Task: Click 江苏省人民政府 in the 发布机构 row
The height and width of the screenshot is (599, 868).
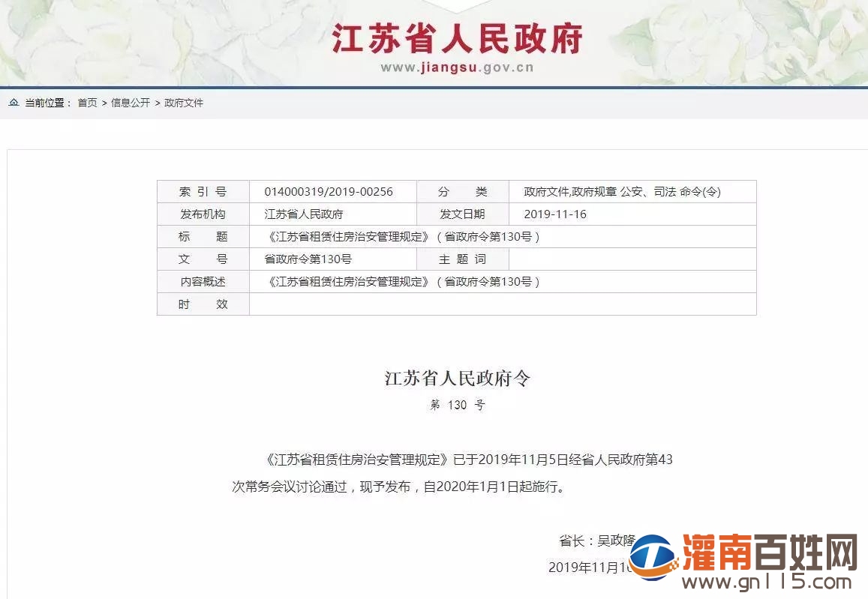Action: click(x=304, y=214)
